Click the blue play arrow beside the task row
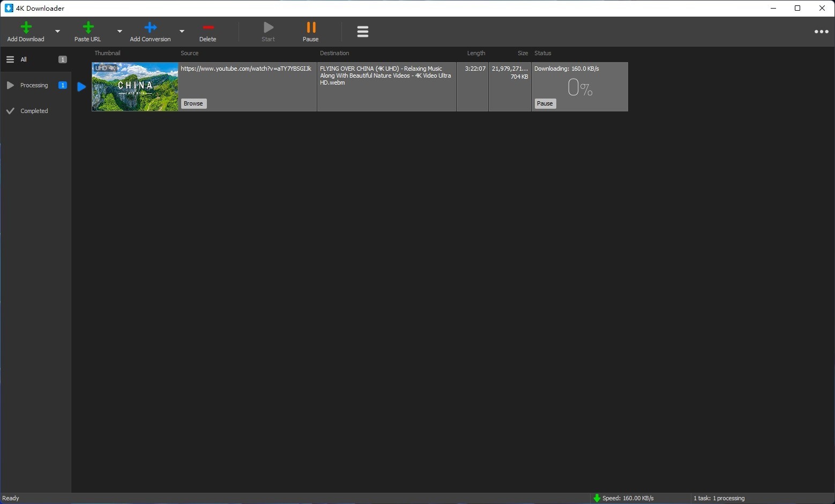This screenshot has height=504, width=835. click(81, 87)
